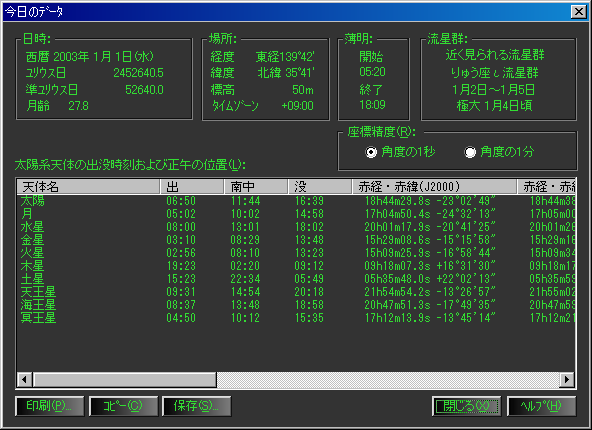592x430 pixels.
Task: Click the 座標精度(R) group label
Action: (x=381, y=132)
